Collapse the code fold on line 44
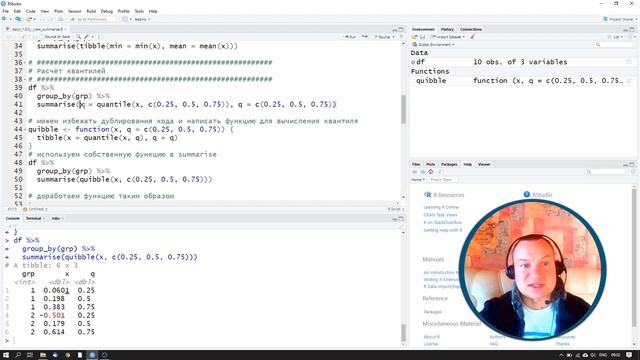640x360 pixels. point(25,129)
